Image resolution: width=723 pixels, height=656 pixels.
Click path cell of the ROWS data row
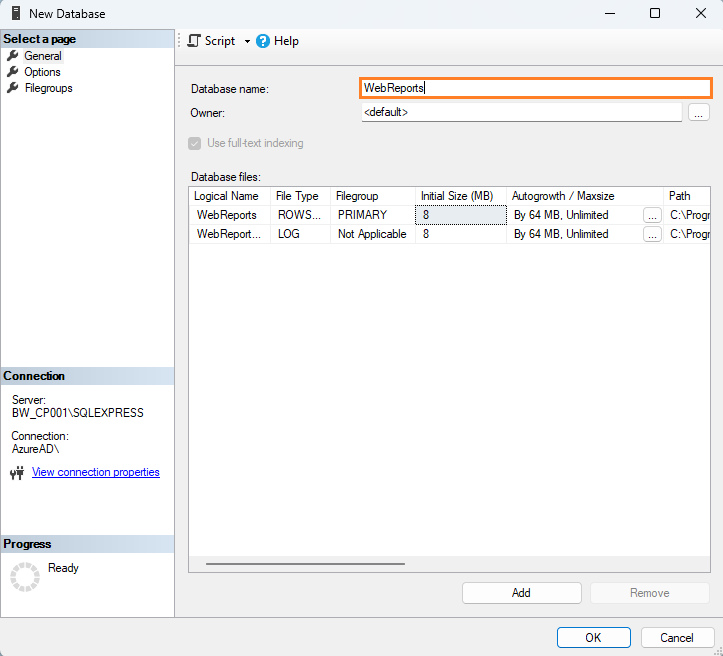[687, 215]
